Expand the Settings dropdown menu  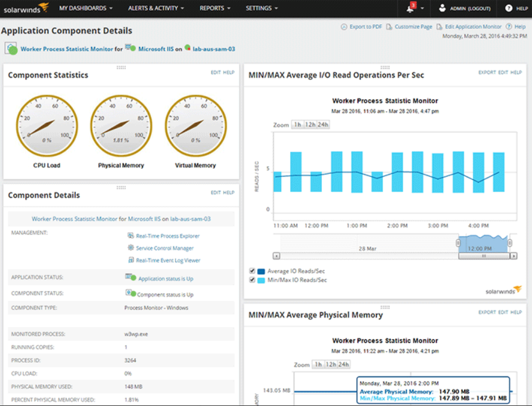click(262, 8)
